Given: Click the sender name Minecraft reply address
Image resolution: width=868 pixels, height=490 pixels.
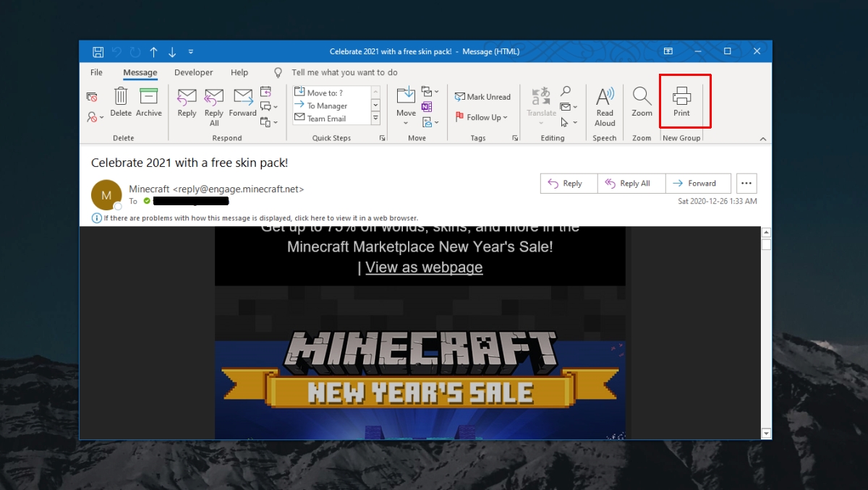Looking at the screenshot, I should [216, 189].
